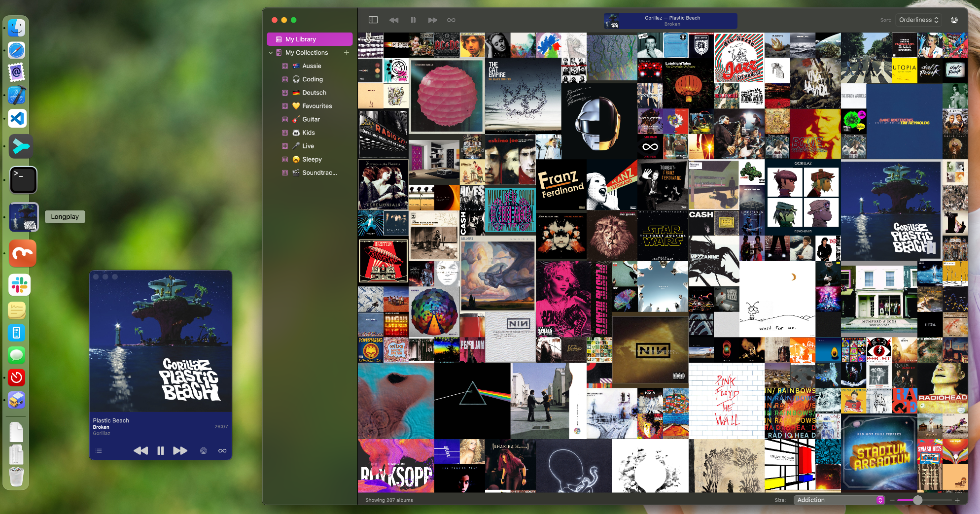Image resolution: width=980 pixels, height=514 pixels.
Task: Open Longplay from the dock
Action: 24,217
